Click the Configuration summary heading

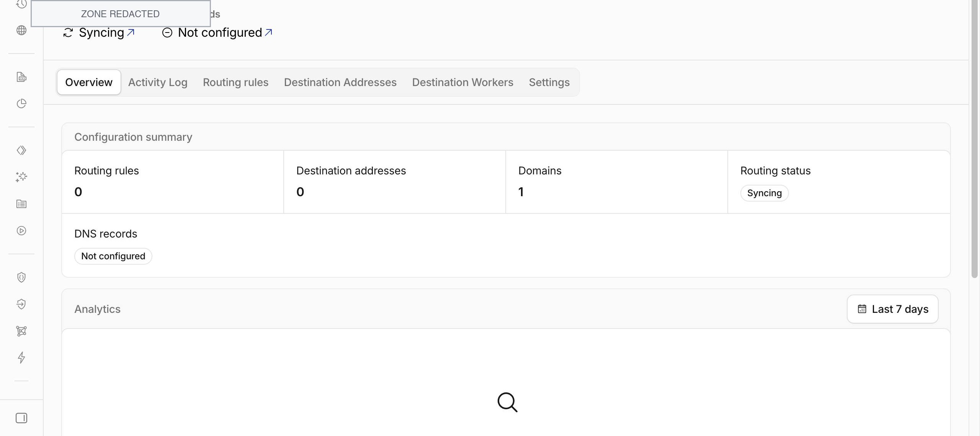(133, 137)
